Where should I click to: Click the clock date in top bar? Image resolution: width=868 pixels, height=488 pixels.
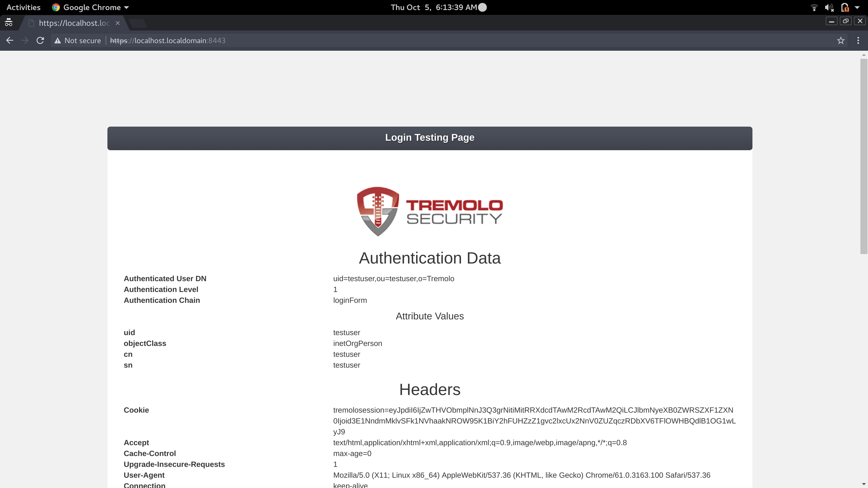pos(434,7)
